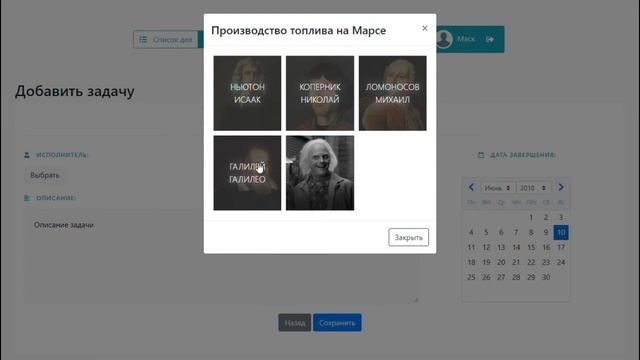This screenshot has height=360, width=640.
Task: Select day 4 in the calendar
Action: click(x=471, y=232)
